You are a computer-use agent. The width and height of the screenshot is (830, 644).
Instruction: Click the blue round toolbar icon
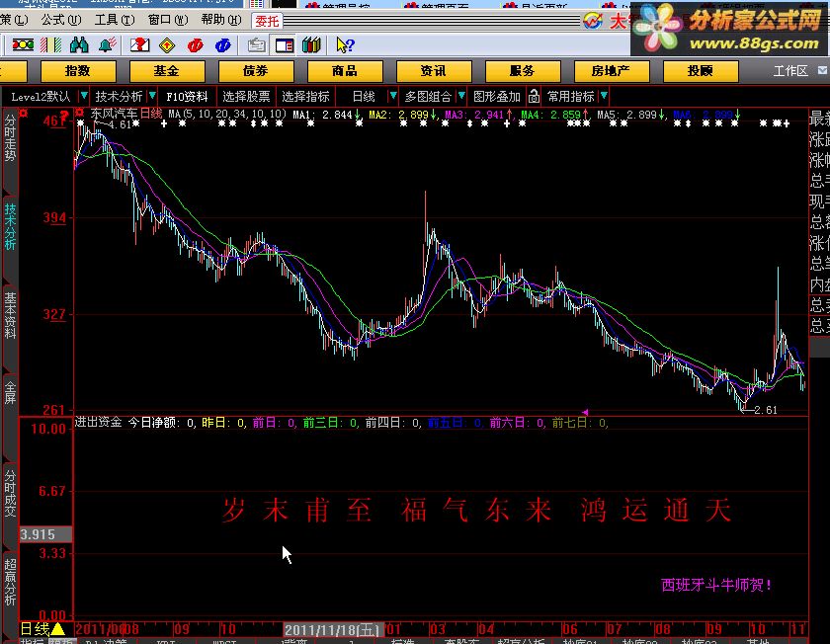(x=223, y=45)
